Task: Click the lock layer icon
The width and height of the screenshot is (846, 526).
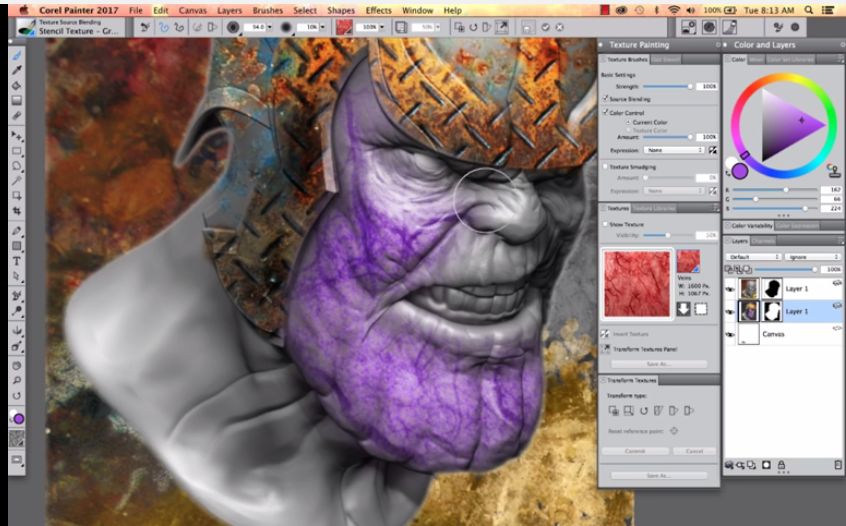Action: 781,464
